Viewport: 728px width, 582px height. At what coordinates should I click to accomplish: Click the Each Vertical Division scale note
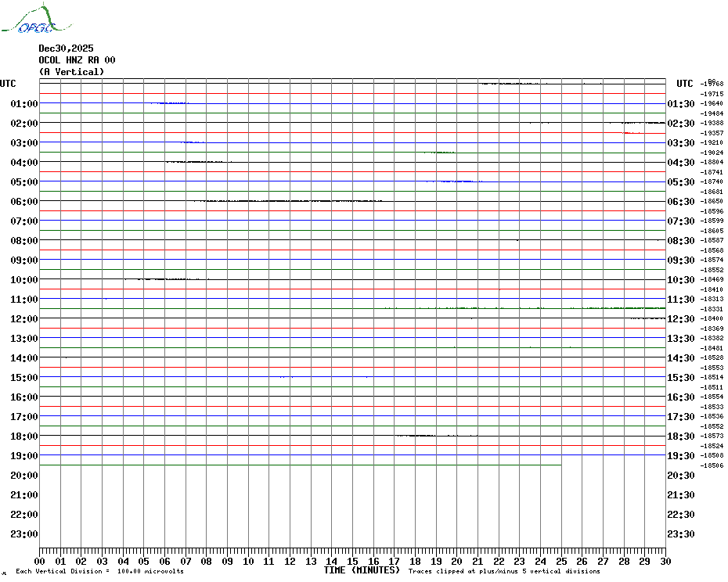(x=100, y=571)
